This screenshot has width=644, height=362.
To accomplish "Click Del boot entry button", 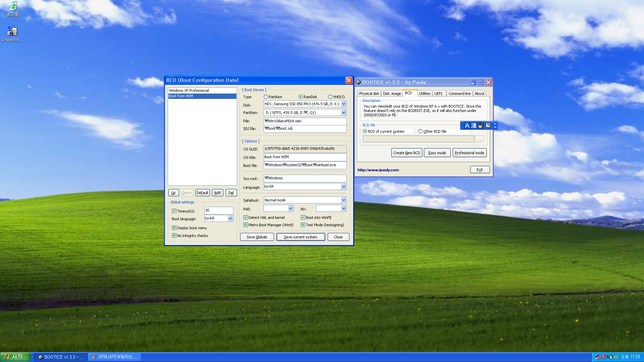I will point(231,193).
